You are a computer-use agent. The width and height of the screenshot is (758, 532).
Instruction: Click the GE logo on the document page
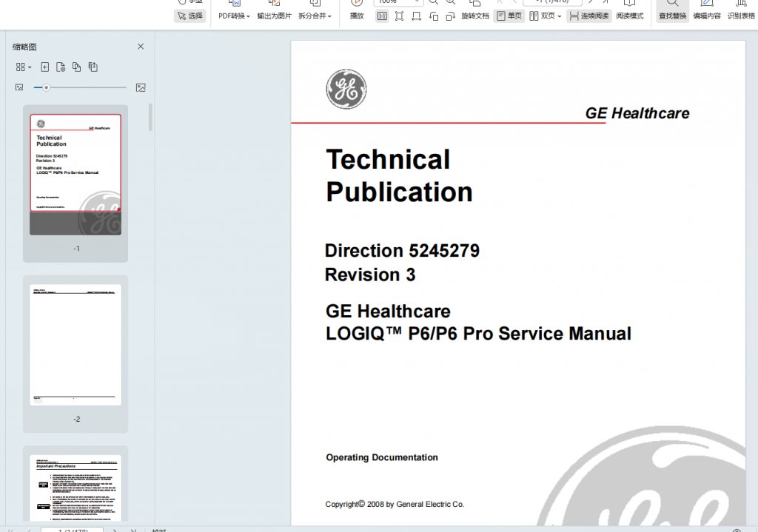point(346,89)
